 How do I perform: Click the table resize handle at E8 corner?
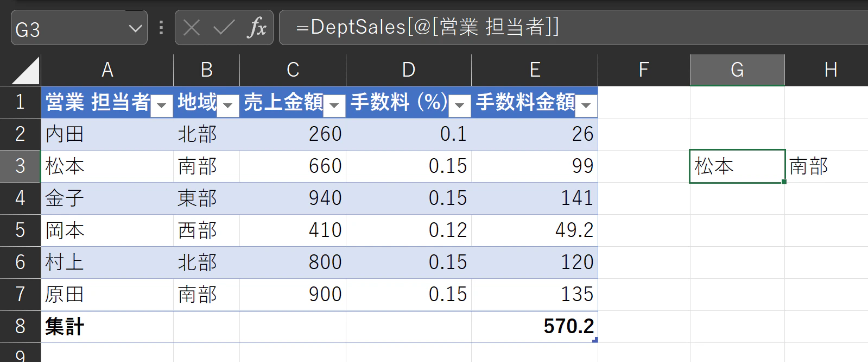(595, 340)
